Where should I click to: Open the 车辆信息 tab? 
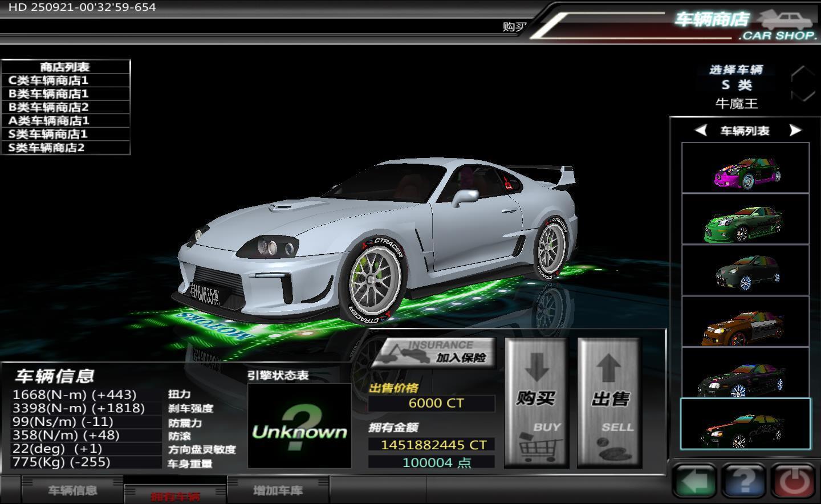[x=72, y=490]
